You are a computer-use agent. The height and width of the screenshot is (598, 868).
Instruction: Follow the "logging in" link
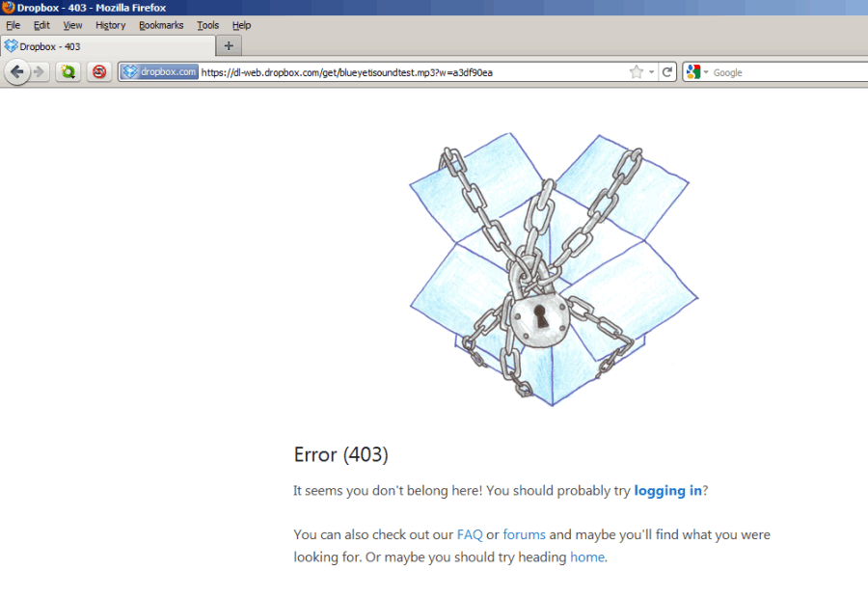[667, 490]
